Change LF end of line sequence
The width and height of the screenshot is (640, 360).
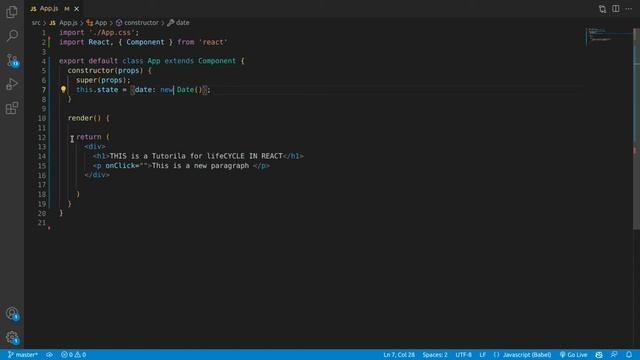[482, 355]
